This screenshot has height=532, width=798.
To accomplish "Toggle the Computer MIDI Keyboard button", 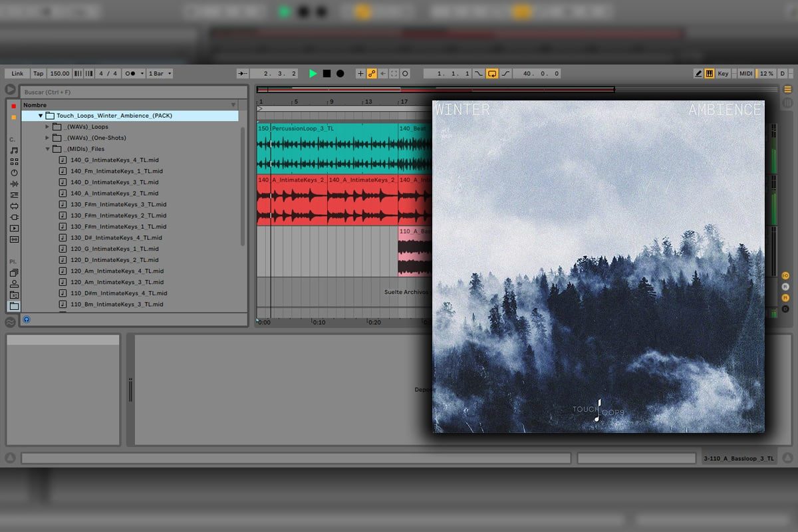I will tap(710, 74).
